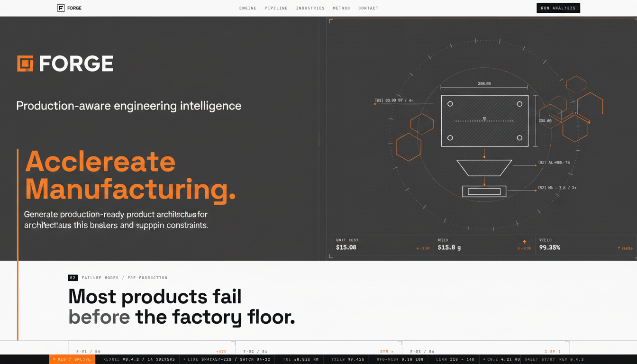Select the $15.08 unit cost value

click(346, 247)
